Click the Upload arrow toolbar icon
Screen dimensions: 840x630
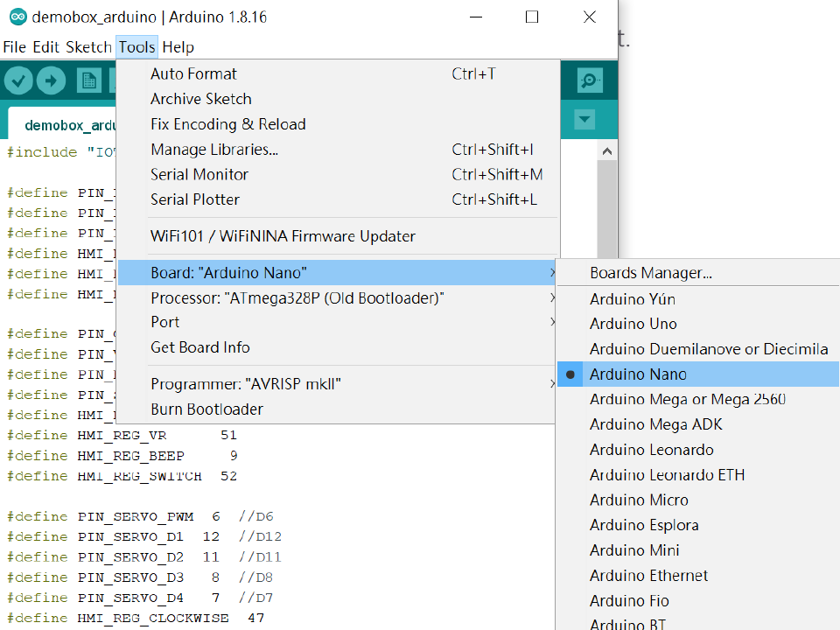point(51,81)
